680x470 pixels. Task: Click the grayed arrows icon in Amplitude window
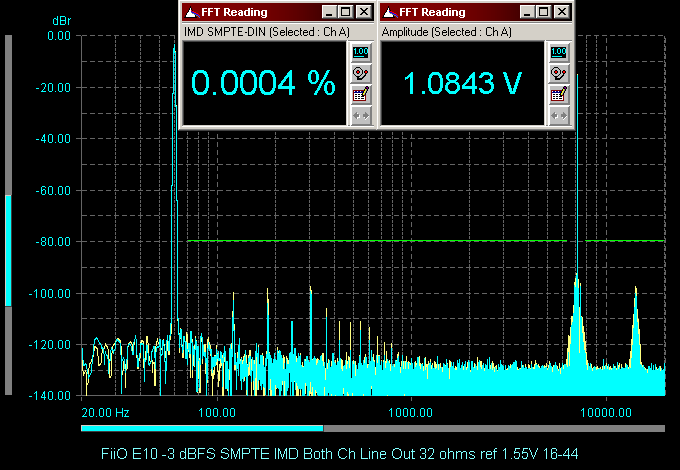pyautogui.click(x=560, y=115)
